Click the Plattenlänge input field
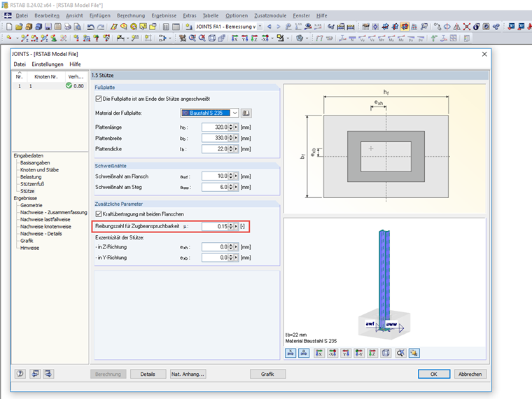Viewport: 532px width, 399px height. click(x=215, y=127)
